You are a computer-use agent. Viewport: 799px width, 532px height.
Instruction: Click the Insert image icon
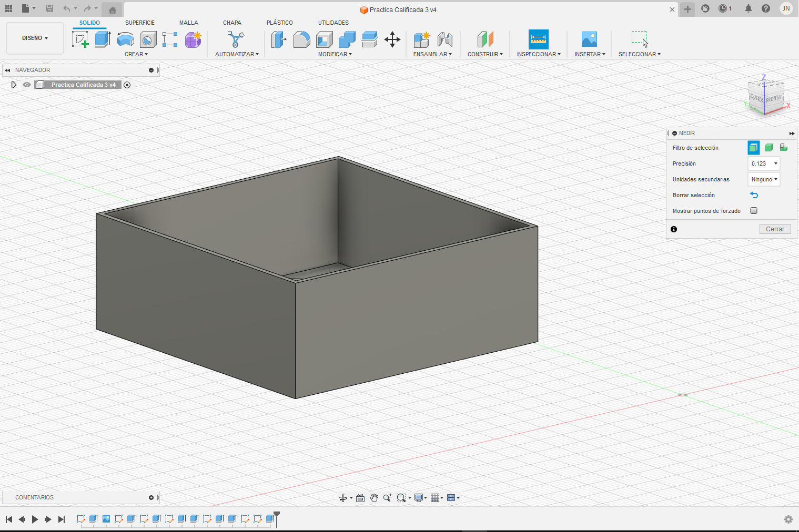589,39
